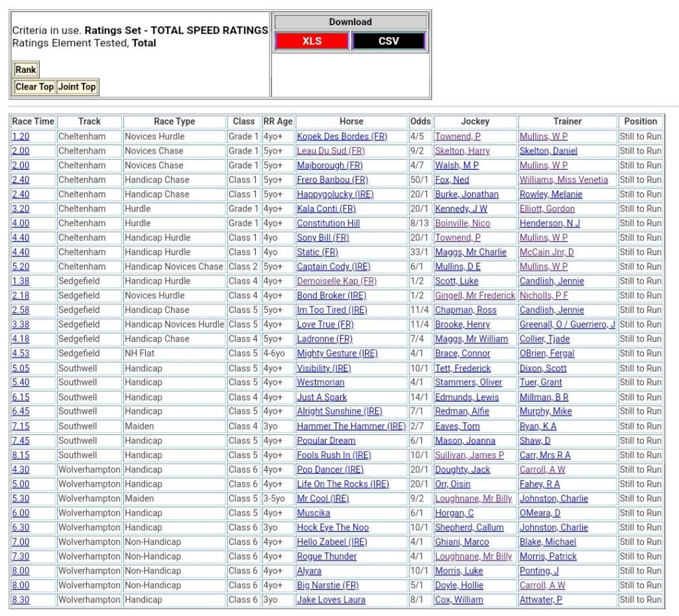This screenshot has width=679, height=616.
Task: Click the Clear Top button
Action: click(34, 87)
